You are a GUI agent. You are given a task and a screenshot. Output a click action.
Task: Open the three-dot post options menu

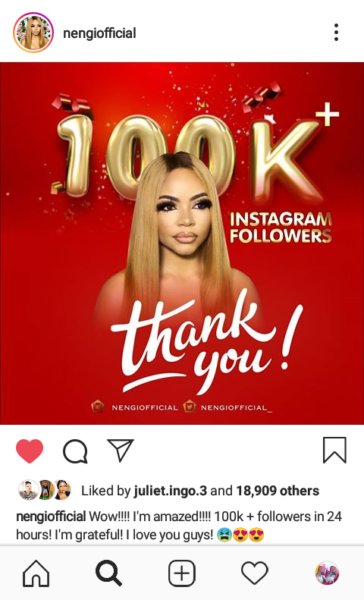[336, 32]
